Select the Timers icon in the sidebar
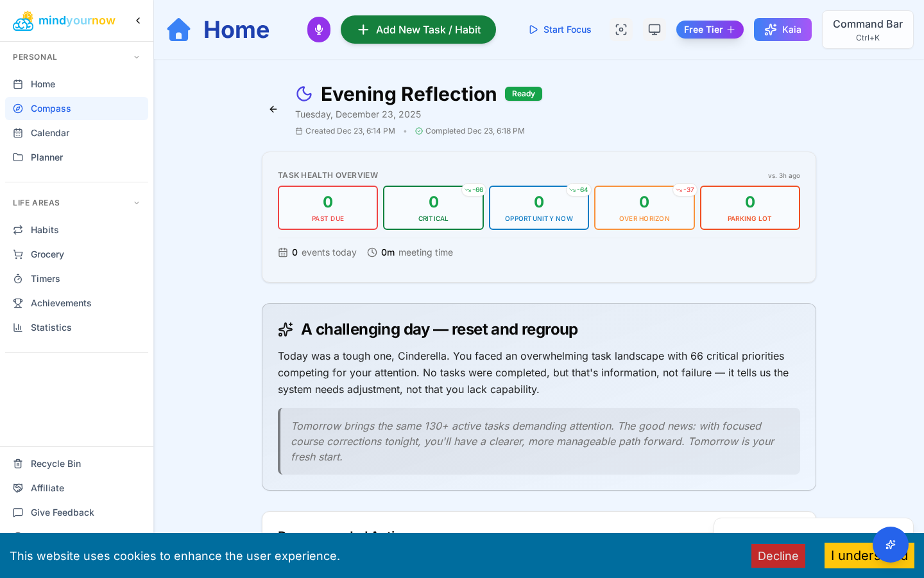 [x=17, y=279]
